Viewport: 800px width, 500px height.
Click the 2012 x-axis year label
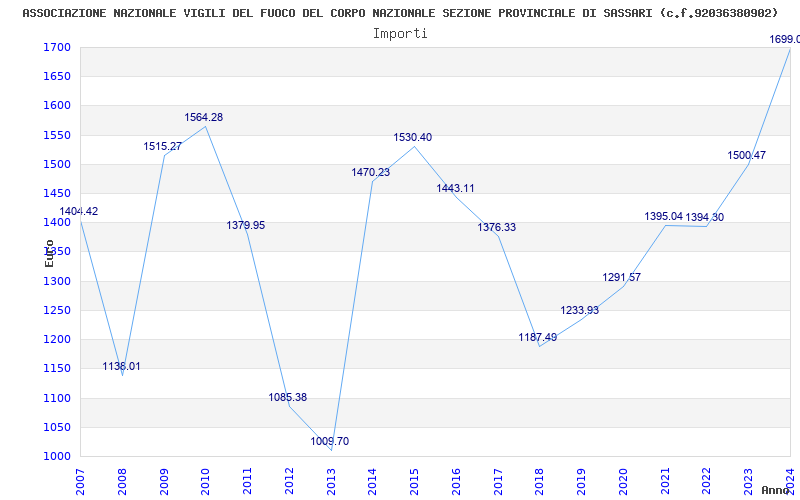coord(289,482)
